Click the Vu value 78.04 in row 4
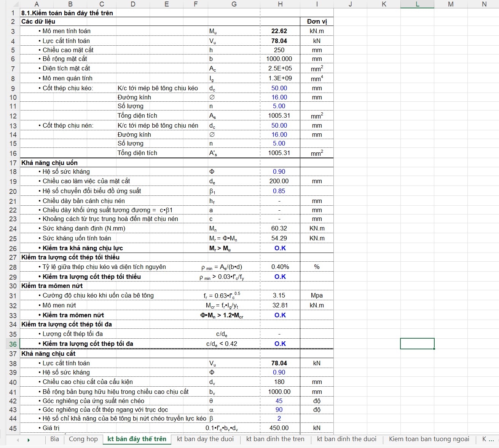This screenshot has height=448, width=499. pyautogui.click(x=279, y=41)
